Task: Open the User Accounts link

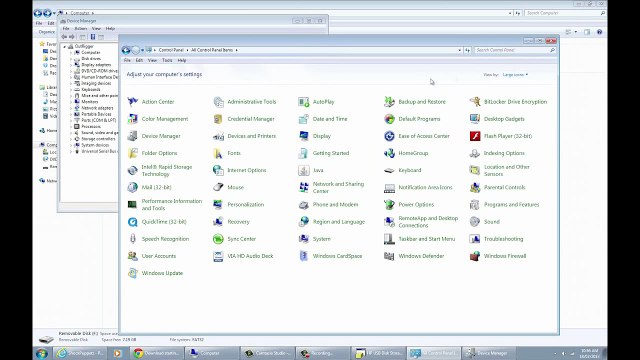Action: pyautogui.click(x=159, y=256)
